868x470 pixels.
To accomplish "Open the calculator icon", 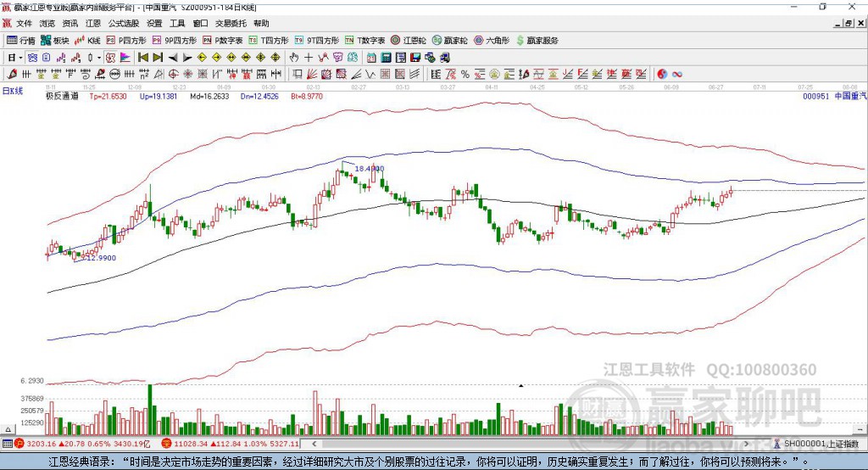I will pyautogui.click(x=386, y=58).
